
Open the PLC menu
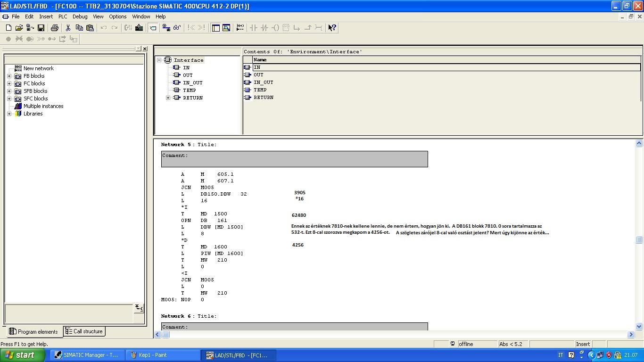(63, 16)
